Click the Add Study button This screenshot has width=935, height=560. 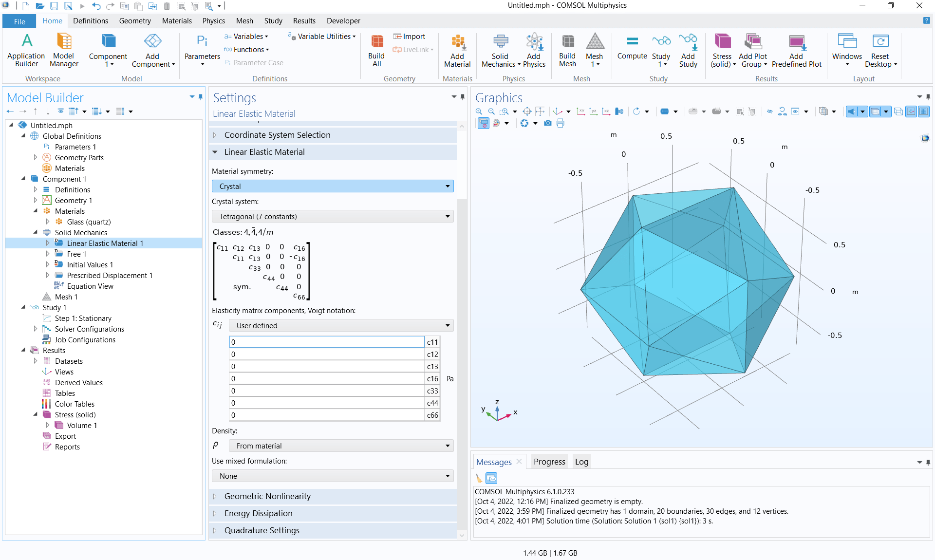pyautogui.click(x=688, y=49)
